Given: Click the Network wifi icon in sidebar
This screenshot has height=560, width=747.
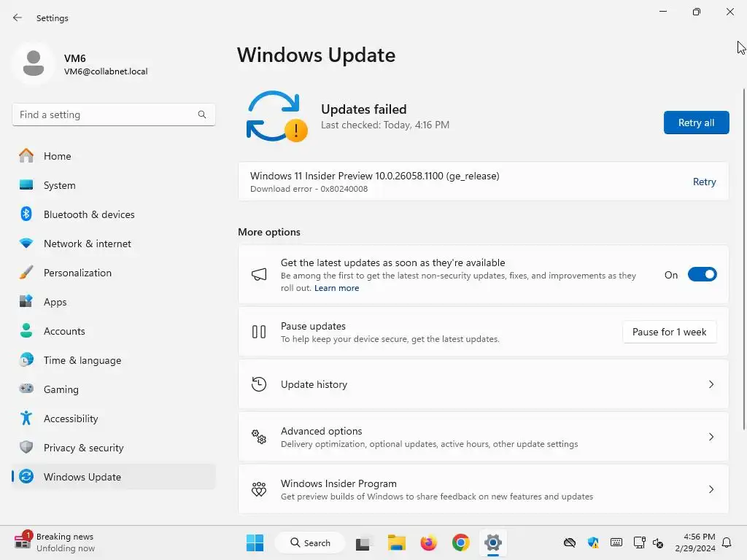Looking at the screenshot, I should click(26, 244).
